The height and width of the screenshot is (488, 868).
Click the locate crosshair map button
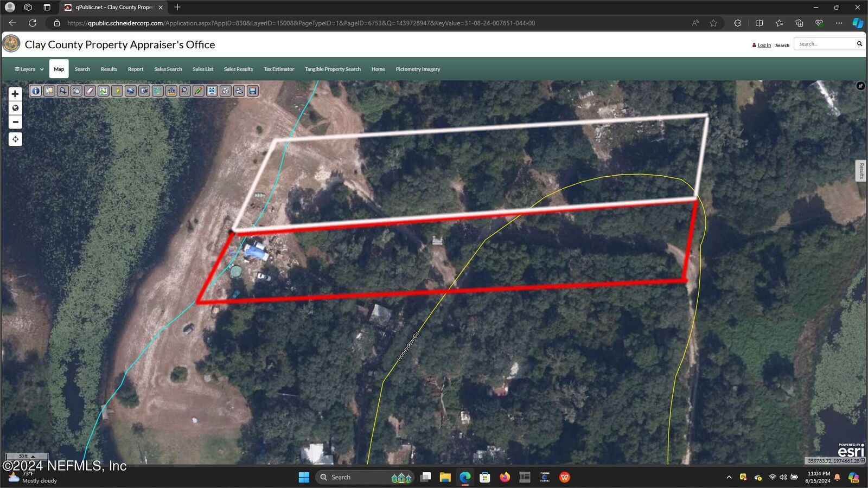15,139
